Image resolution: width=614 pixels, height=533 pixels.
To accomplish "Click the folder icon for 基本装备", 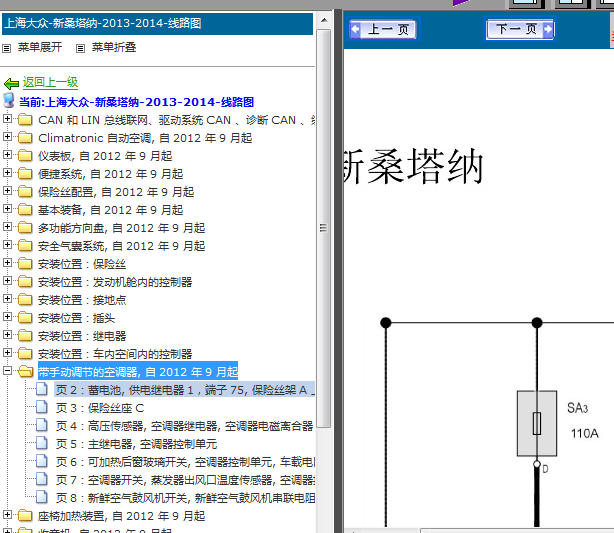I will (25, 210).
